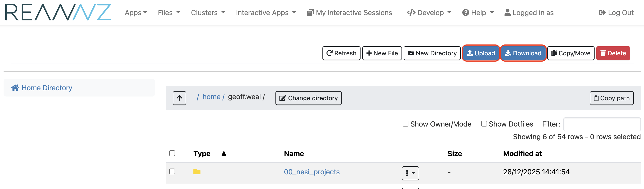Click the Change directory button
Screen dimensions: 644x189
[x=308, y=98]
